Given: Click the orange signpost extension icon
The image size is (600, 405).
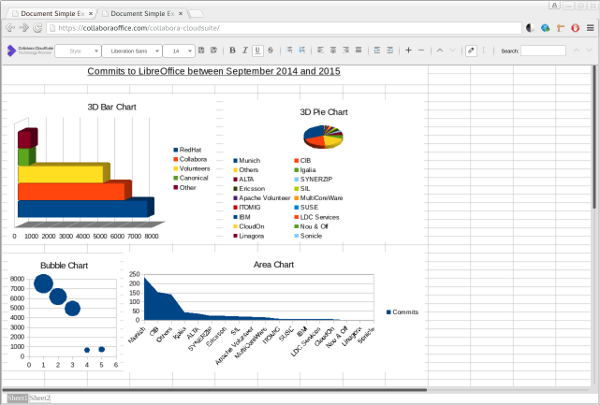Looking at the screenshot, I should pyautogui.click(x=561, y=28).
